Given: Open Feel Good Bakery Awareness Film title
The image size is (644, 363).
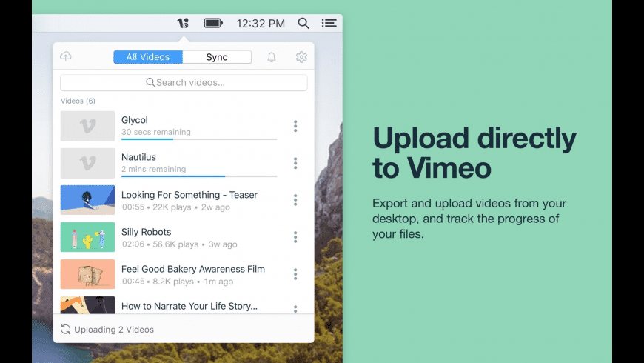Looking at the screenshot, I should pos(193,269).
